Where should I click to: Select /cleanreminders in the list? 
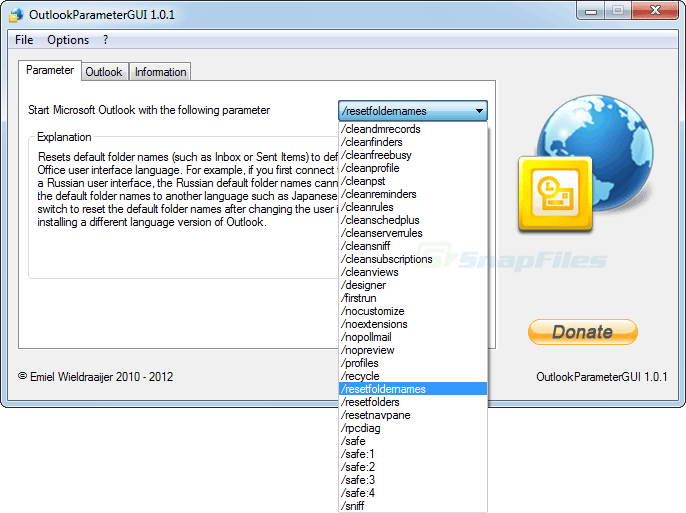pyautogui.click(x=378, y=194)
